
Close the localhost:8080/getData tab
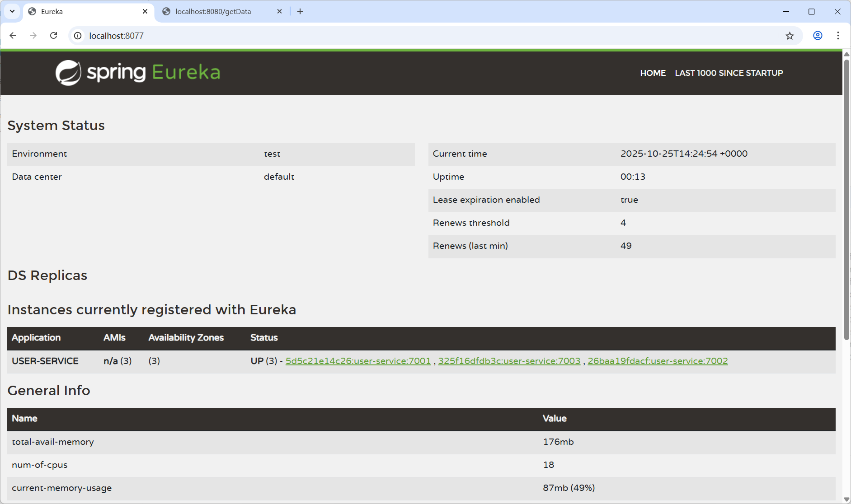(279, 11)
